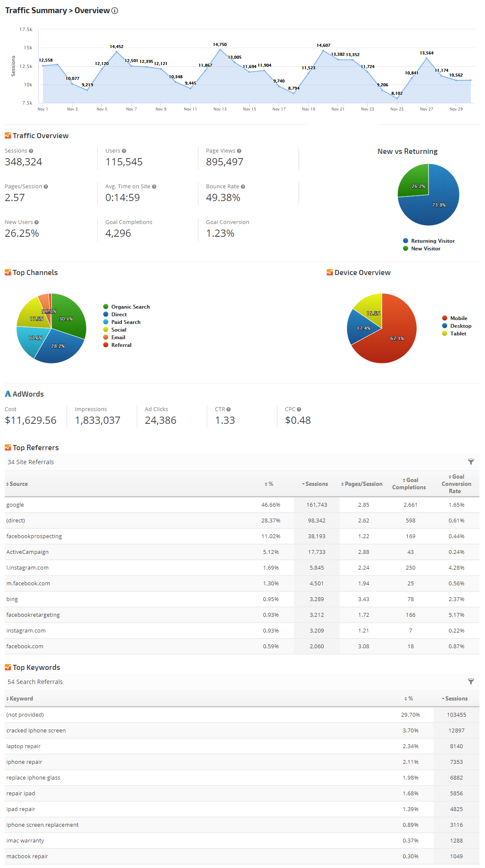Sort keywords by Keyword column header
This screenshot has width=485, height=868.
pyautogui.click(x=21, y=698)
